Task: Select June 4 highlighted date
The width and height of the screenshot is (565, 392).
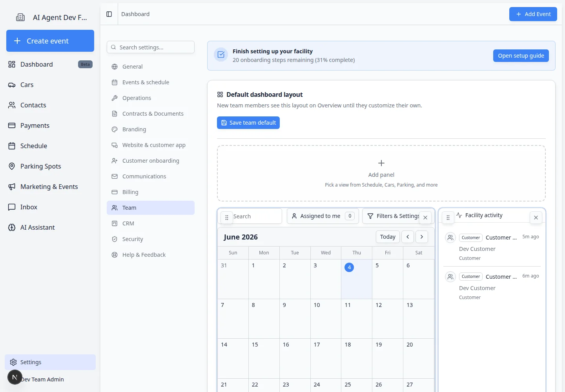Action: click(x=349, y=267)
